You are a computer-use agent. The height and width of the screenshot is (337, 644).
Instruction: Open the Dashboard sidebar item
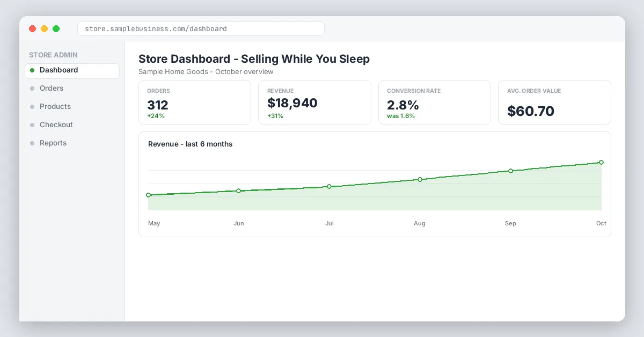(72, 71)
